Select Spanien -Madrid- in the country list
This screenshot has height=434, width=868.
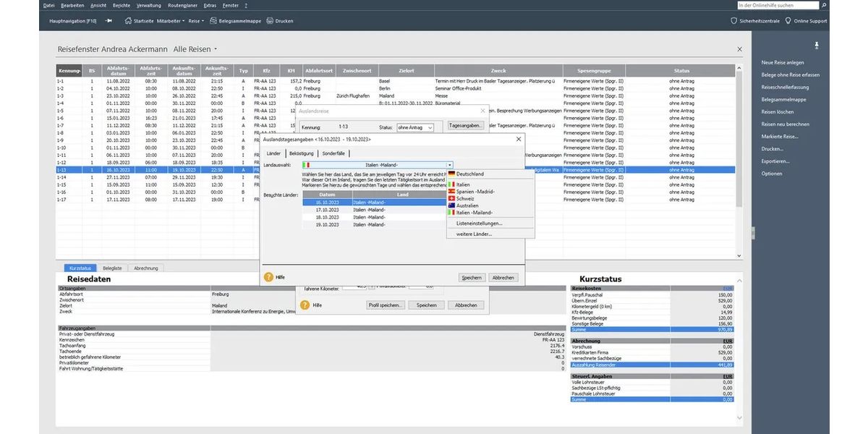475,192
